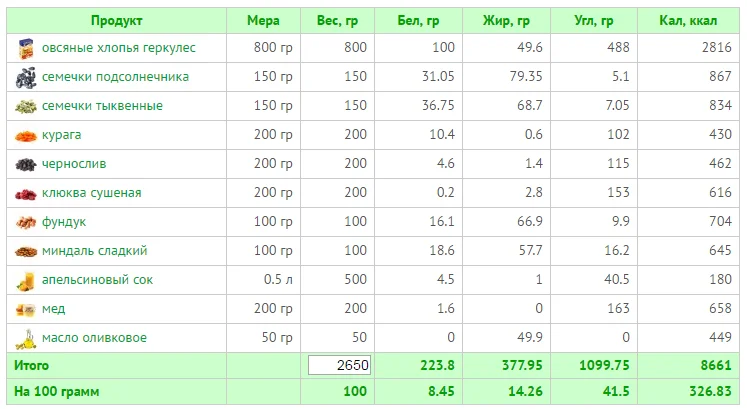
Task: Click the pumpkin seeds icon
Action: coord(26,107)
